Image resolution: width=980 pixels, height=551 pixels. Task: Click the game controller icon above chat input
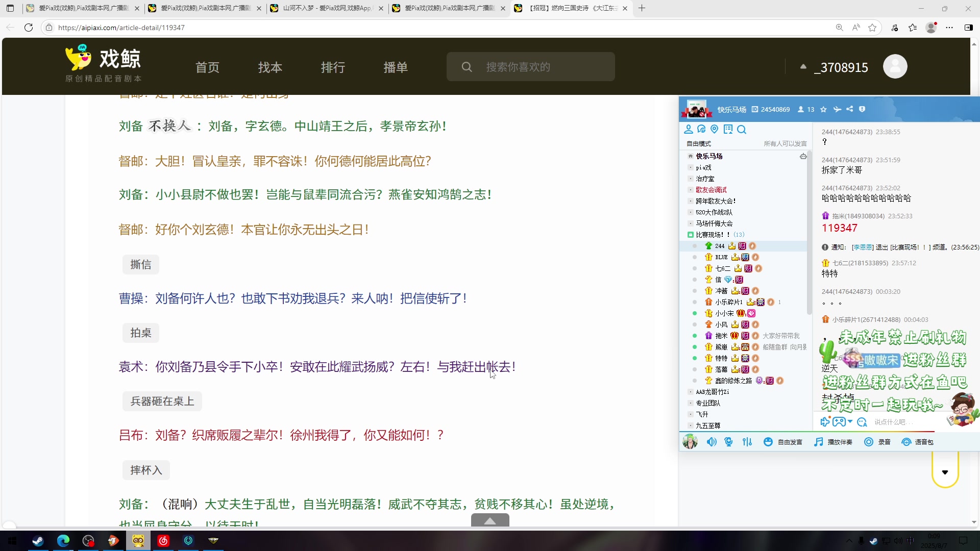point(839,422)
